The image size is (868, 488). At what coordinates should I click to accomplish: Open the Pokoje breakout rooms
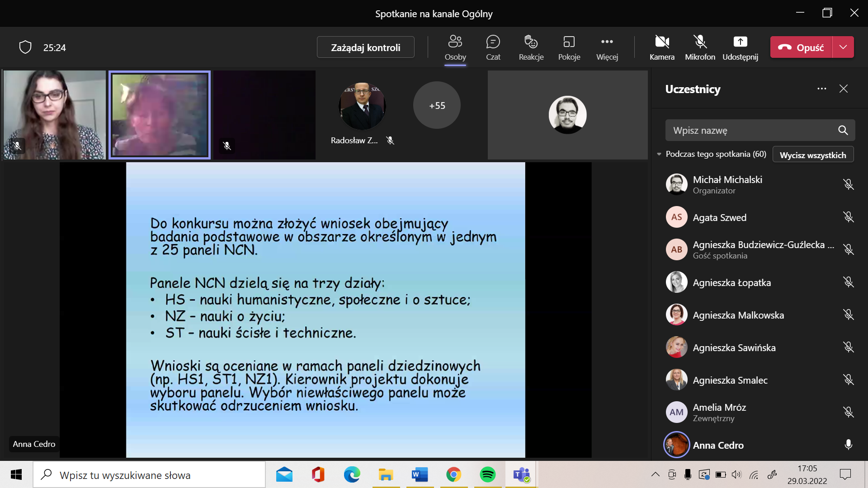pyautogui.click(x=569, y=47)
